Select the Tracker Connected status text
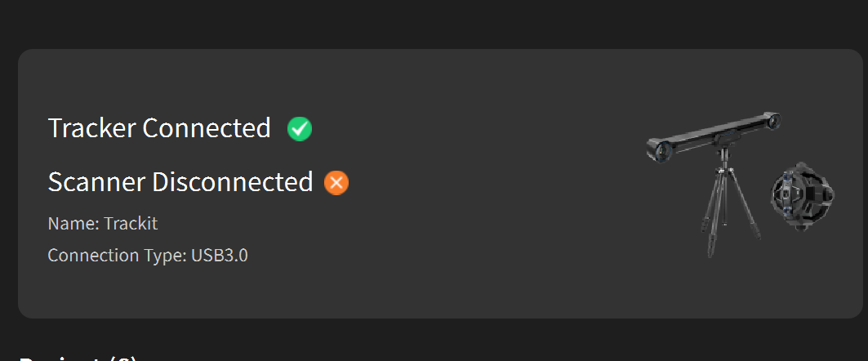The height and width of the screenshot is (361, 868). click(159, 128)
